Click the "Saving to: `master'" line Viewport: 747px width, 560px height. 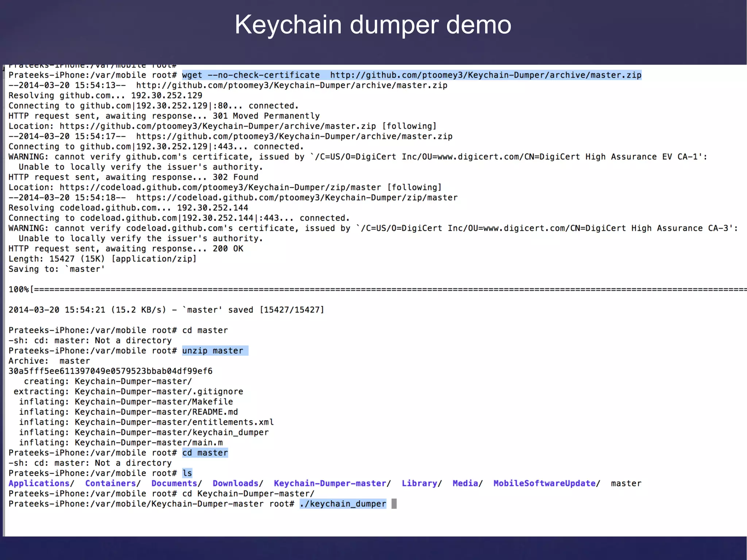[x=57, y=269]
